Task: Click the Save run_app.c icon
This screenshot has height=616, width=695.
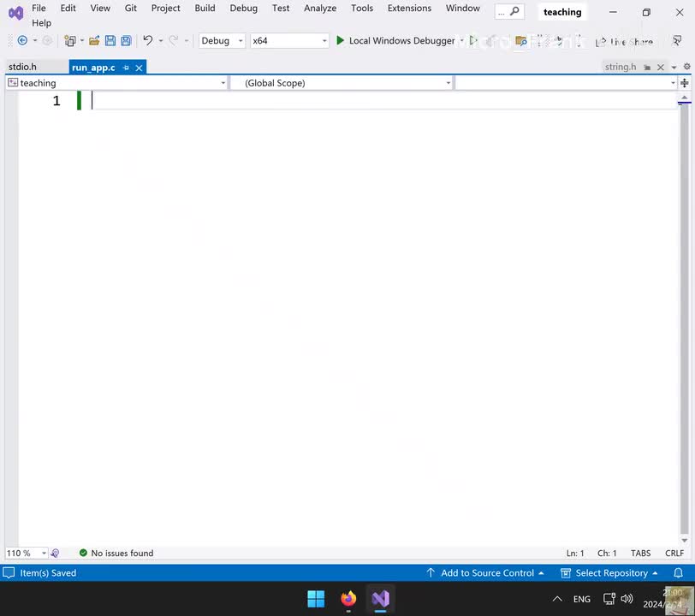Action: pos(110,41)
